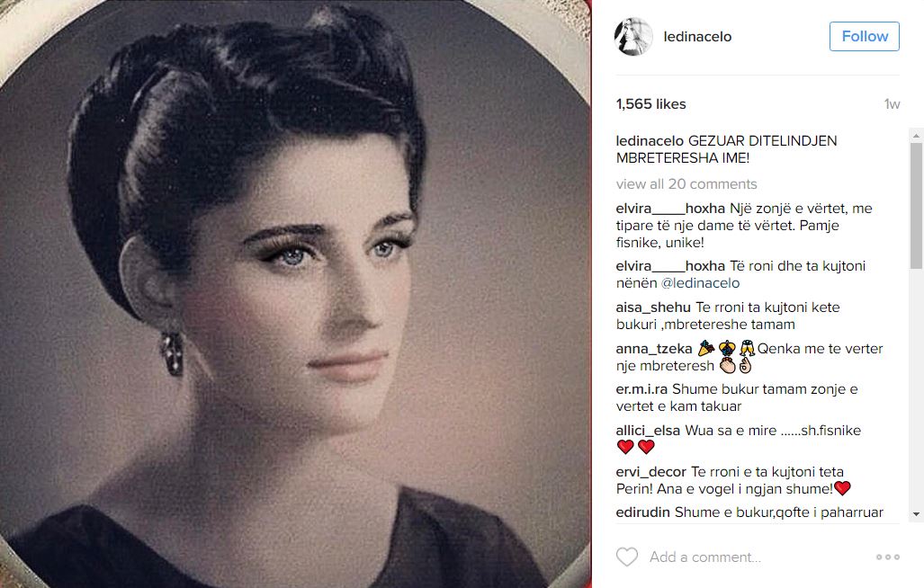Open the @ledinacelo mention link
Image resolution: width=924 pixels, height=588 pixels.
pos(700,283)
